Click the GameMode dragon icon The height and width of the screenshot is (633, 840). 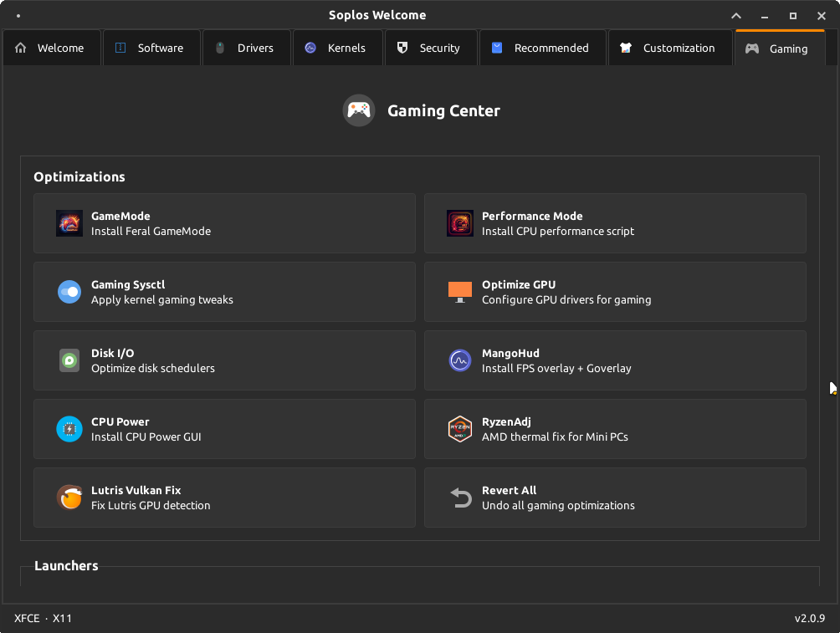[x=69, y=223]
